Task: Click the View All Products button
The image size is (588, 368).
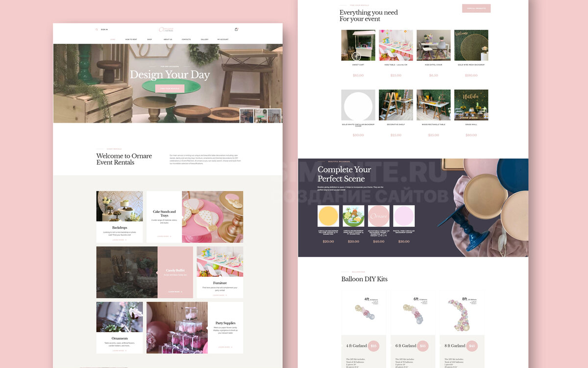Action: [476, 8]
